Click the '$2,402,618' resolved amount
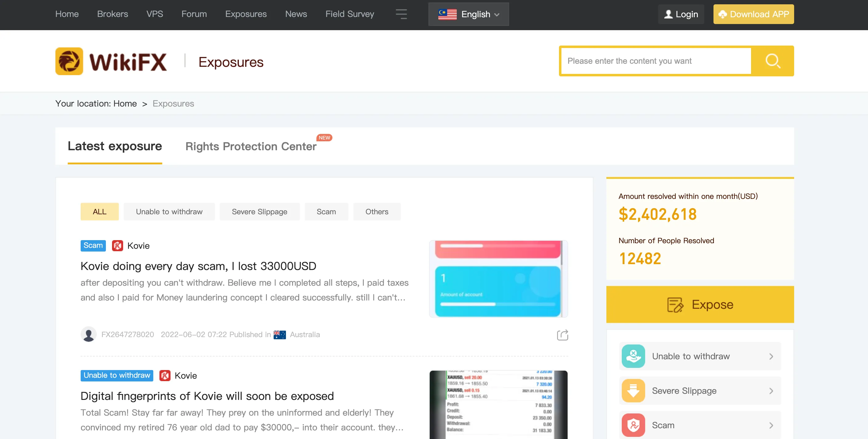Viewport: 868px width, 439px height. point(658,215)
